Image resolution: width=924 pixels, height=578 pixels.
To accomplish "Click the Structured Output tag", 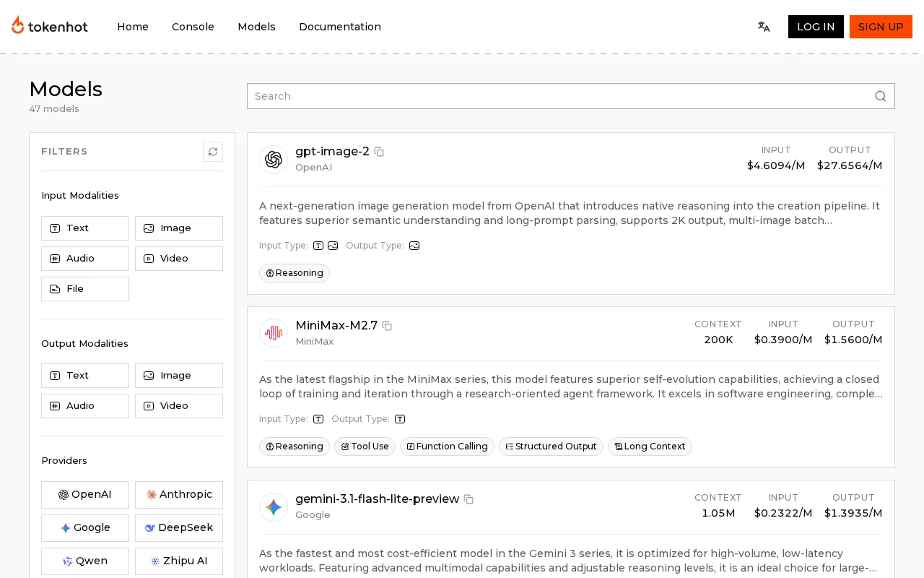I will (x=551, y=447).
